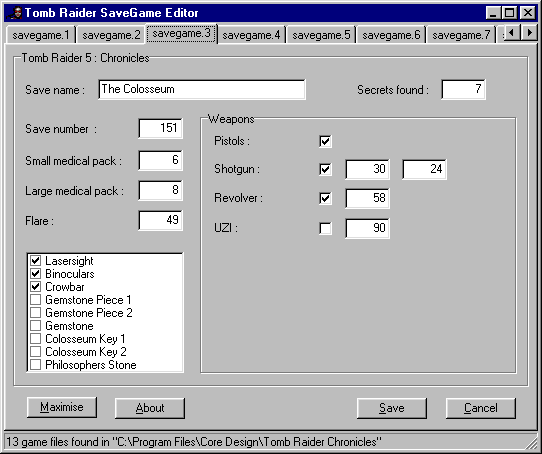Enable the Gemstone item checkbox
Screen dimensions: 542x454
pos(36,326)
